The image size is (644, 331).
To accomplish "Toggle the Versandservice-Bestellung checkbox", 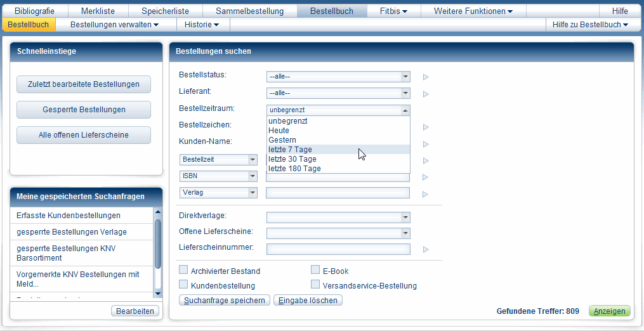I will [315, 285].
